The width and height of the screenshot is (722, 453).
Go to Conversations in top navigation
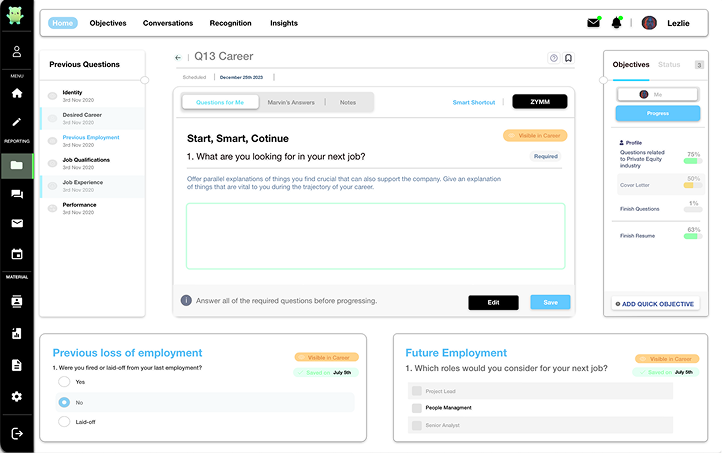coord(168,23)
